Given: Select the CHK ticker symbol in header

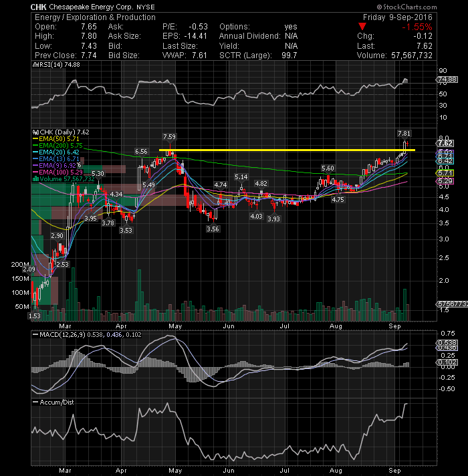Looking at the screenshot, I should click(39, 7).
